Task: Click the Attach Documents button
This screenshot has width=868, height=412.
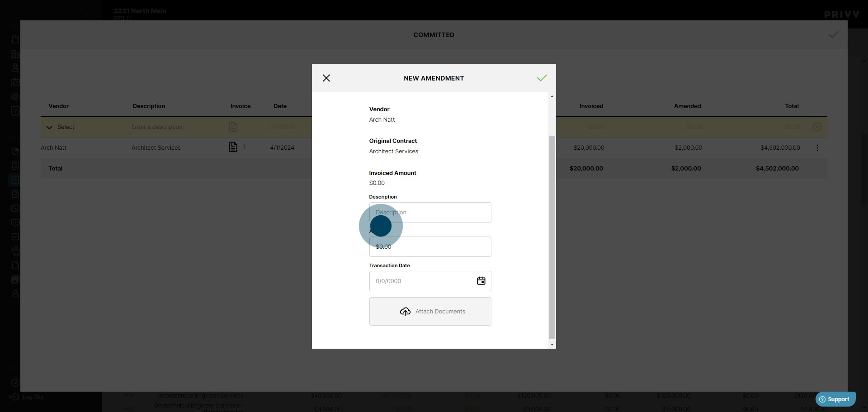Action: [430, 311]
